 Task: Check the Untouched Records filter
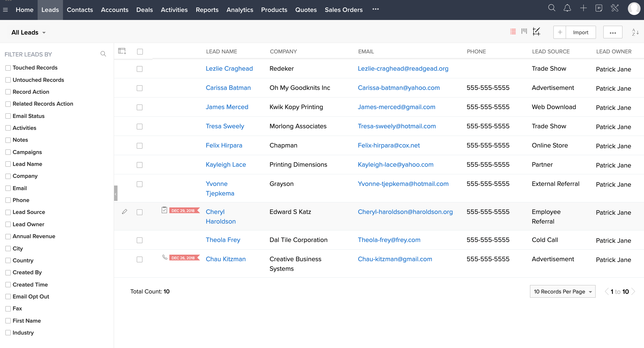[8, 80]
